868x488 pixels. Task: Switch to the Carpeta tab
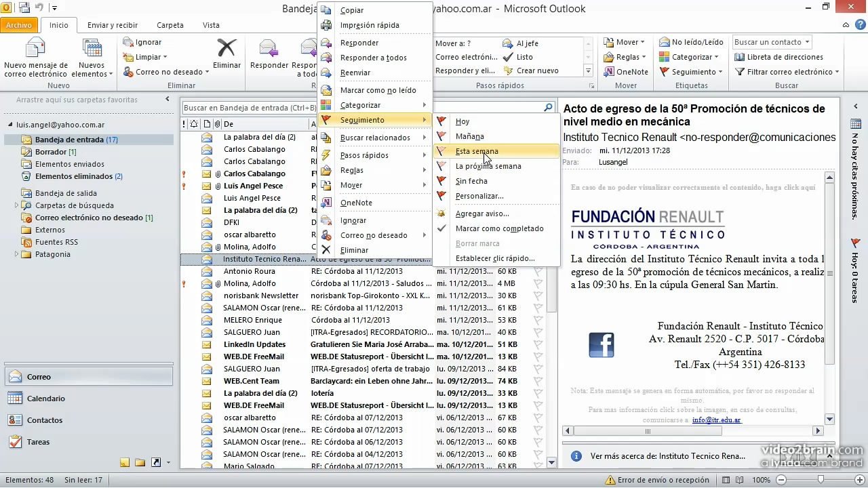coord(170,25)
